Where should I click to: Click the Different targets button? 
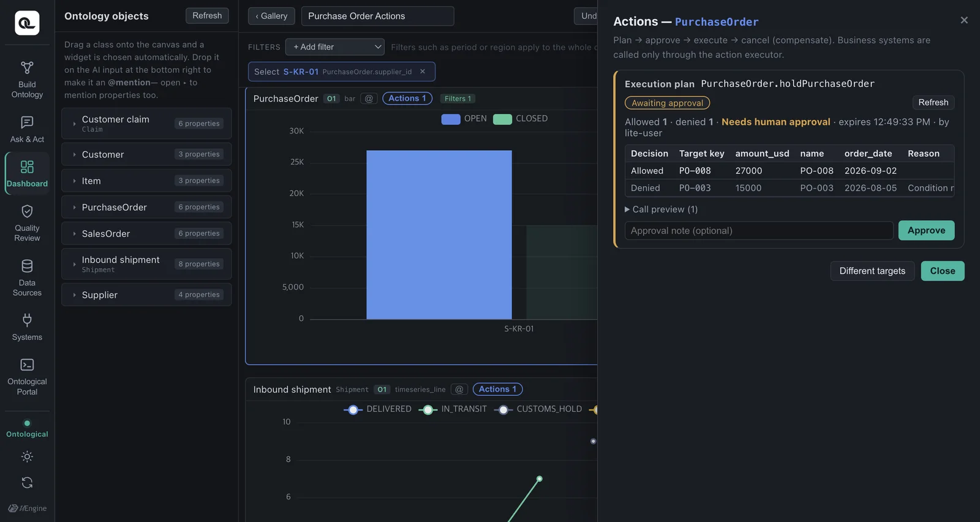point(872,271)
